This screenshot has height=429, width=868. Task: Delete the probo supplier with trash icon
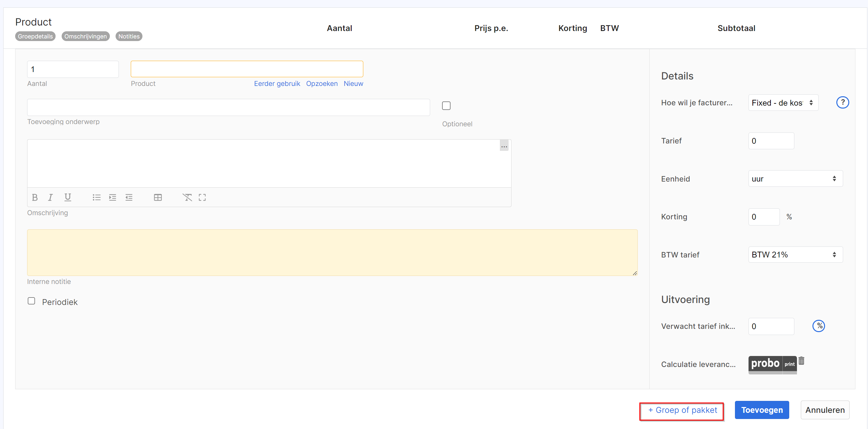click(x=801, y=361)
